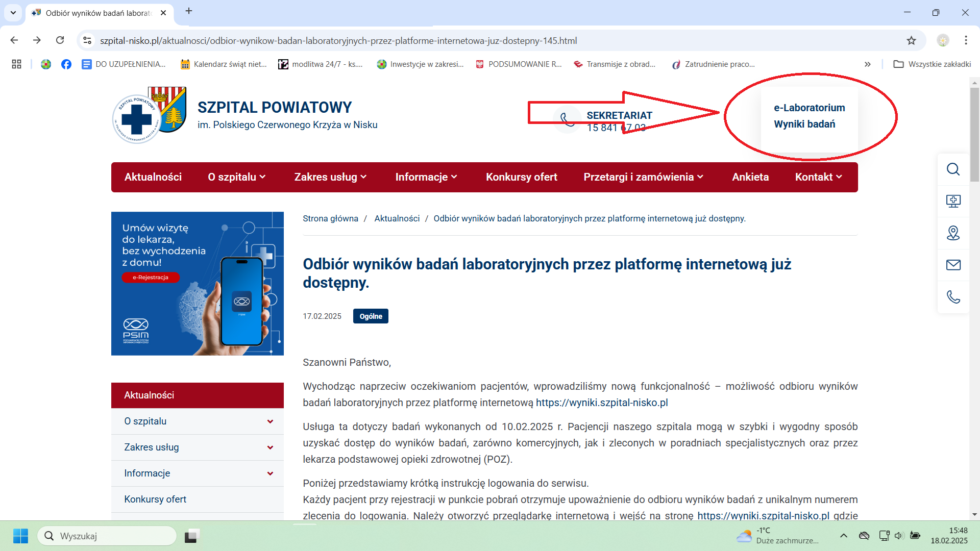
Task: Click the hospital logo emblem
Action: click(149, 115)
